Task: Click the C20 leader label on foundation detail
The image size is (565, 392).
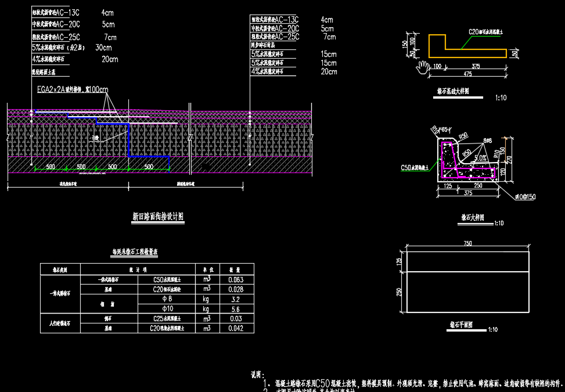Action: point(485,32)
